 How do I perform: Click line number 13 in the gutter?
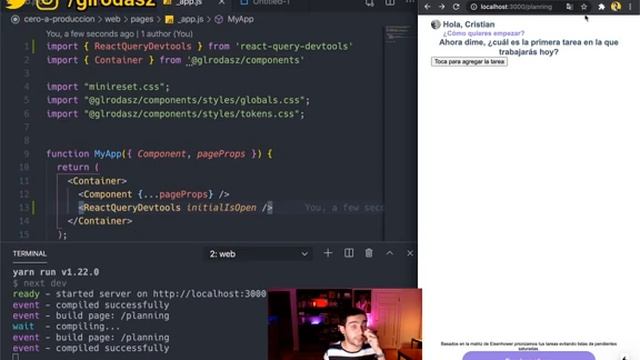click(x=24, y=208)
